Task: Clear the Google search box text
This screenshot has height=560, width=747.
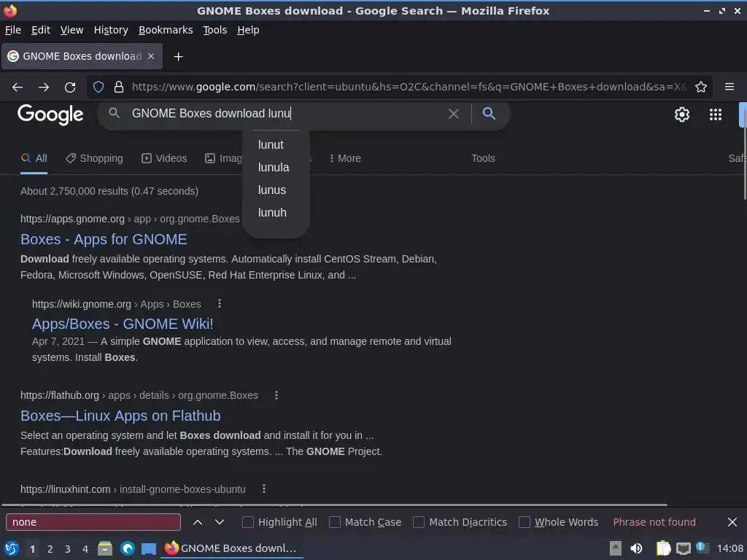Action: click(x=454, y=114)
